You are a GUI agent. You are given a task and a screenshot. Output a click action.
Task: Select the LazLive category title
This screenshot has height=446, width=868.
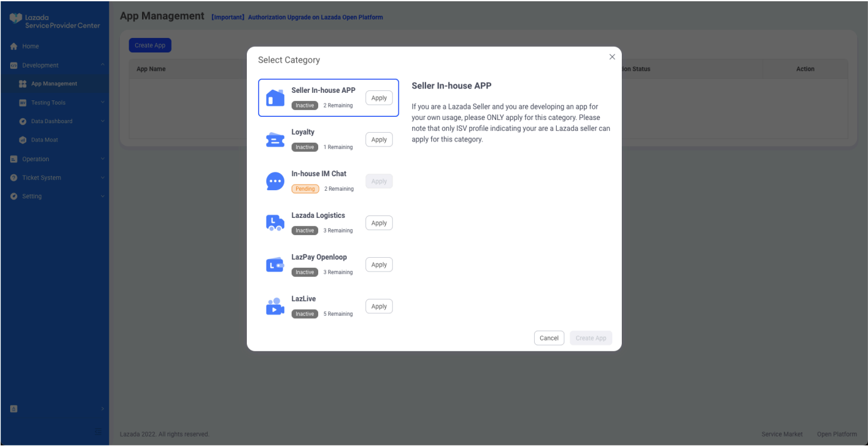[x=304, y=299]
